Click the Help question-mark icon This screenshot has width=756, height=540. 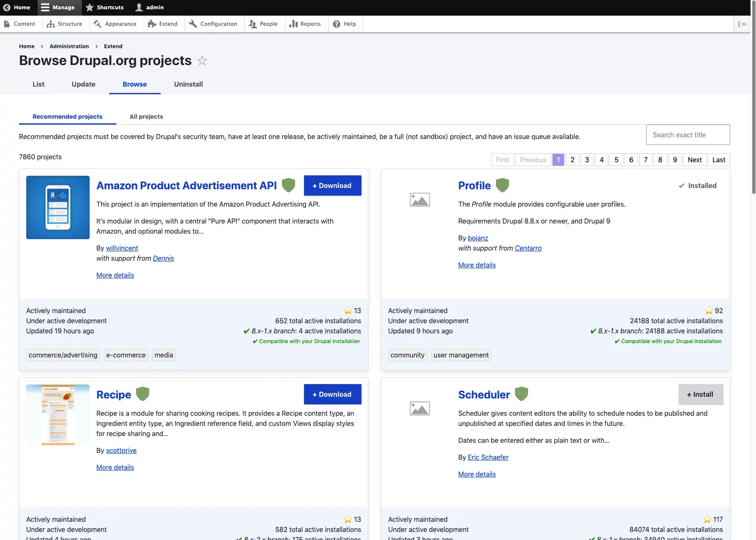click(337, 24)
